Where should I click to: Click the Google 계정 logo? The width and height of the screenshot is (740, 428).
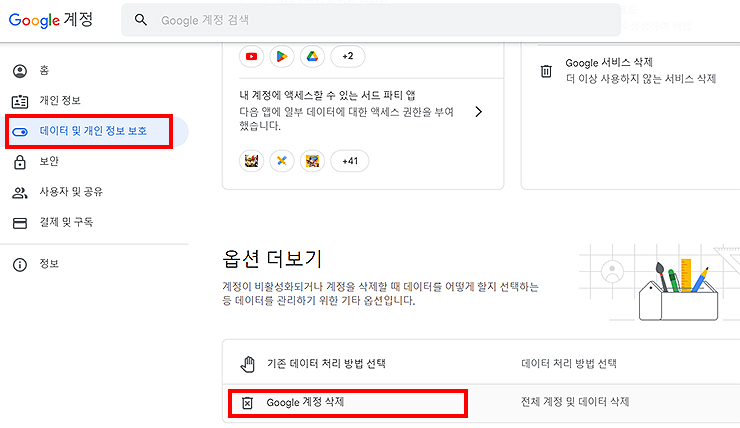51,20
